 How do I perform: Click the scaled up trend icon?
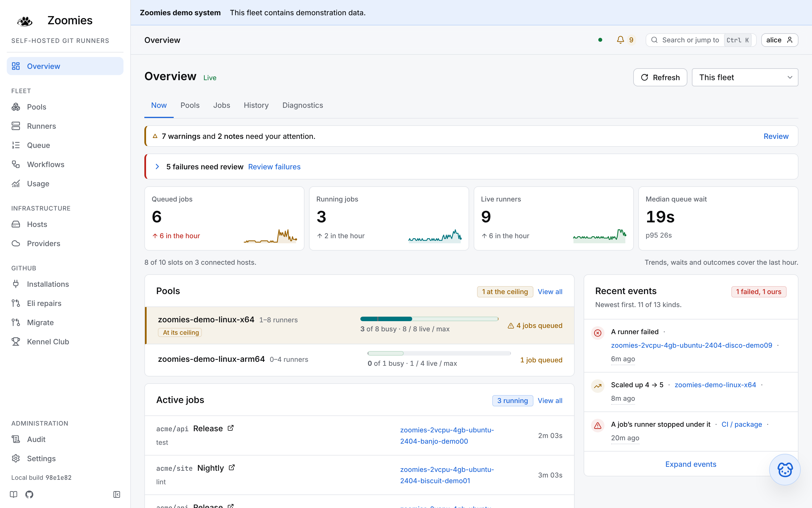[x=598, y=386]
